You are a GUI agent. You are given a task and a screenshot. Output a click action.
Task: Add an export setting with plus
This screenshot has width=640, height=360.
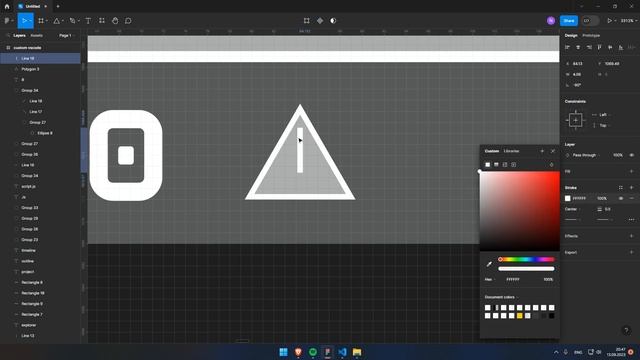631,252
